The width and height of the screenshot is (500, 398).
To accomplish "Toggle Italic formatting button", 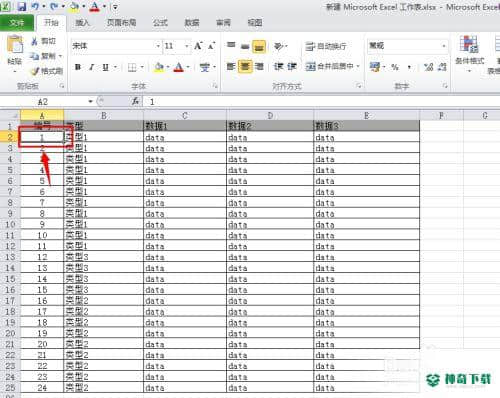I will (92, 67).
